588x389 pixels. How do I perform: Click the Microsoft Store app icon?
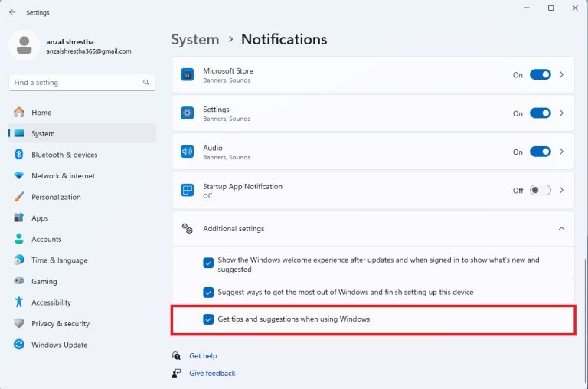187,75
